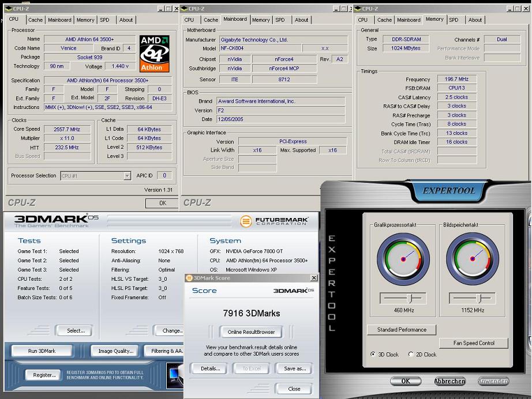Select the 2D Clock radio button
This screenshot has height=399, width=532.
click(x=411, y=354)
